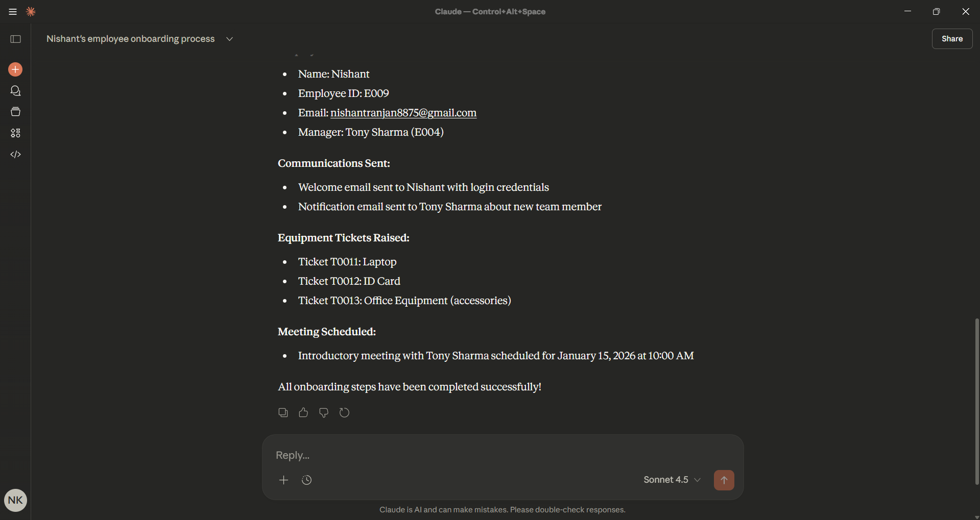Open the attachment plus menu in composer
Image resolution: width=980 pixels, height=520 pixels.
(284, 480)
